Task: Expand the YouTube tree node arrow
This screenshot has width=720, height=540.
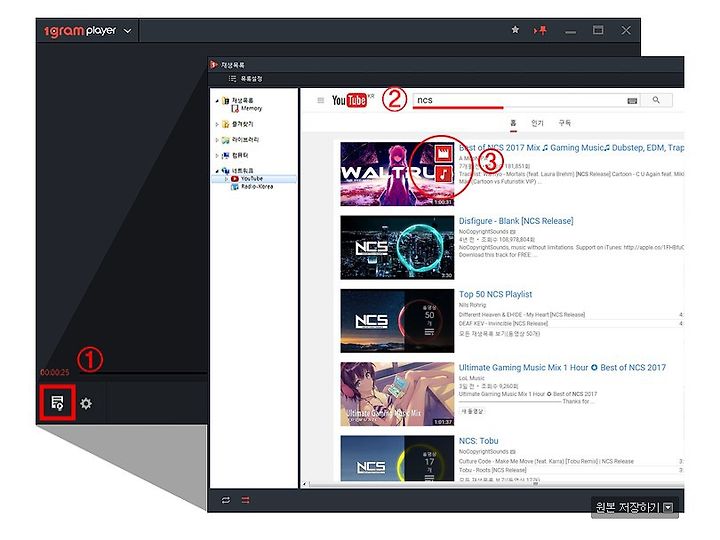Action: click(226, 179)
